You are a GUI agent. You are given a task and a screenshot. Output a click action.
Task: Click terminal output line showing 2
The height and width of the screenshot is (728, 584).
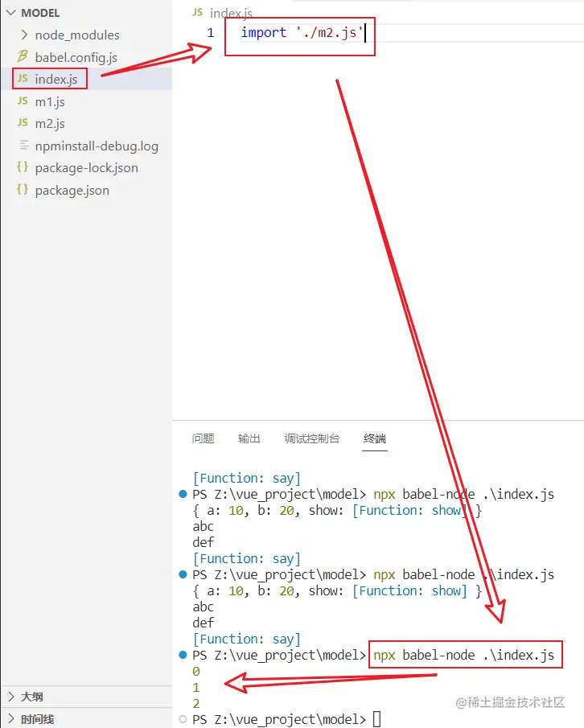point(196,703)
